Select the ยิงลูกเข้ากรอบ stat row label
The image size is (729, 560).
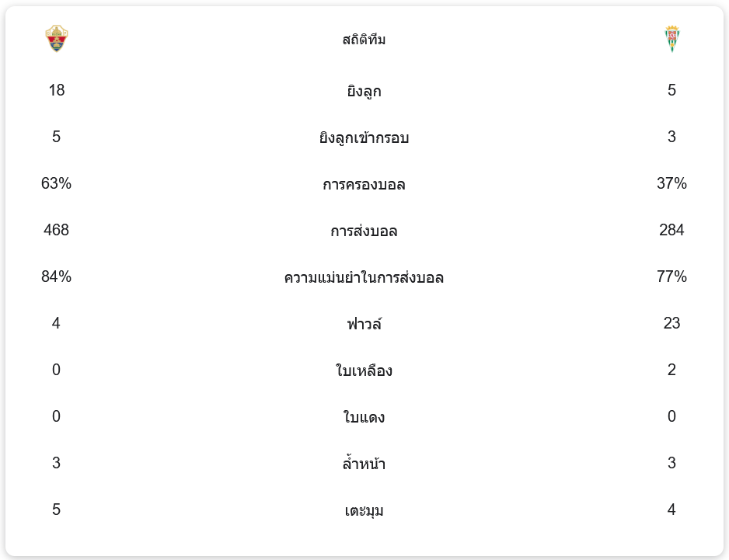coord(364,137)
